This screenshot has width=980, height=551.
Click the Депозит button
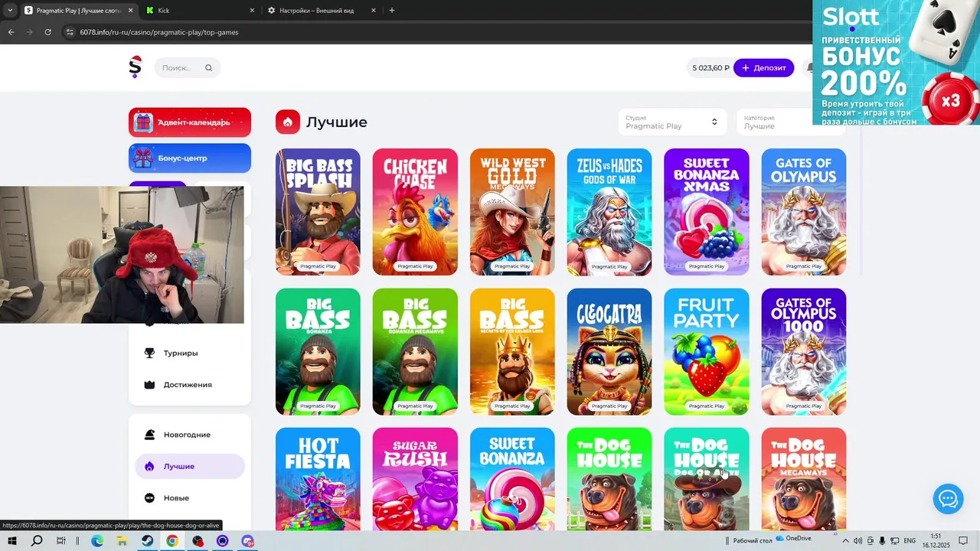point(763,68)
